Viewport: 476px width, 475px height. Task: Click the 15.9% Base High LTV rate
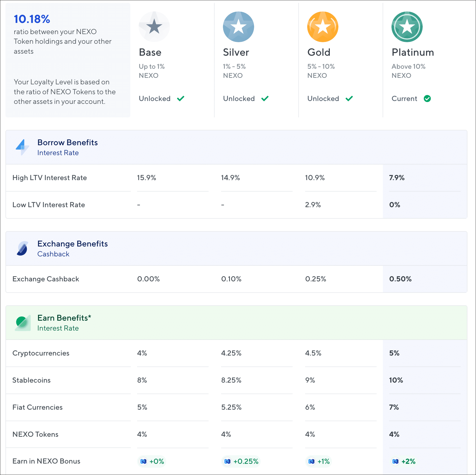pos(146,178)
